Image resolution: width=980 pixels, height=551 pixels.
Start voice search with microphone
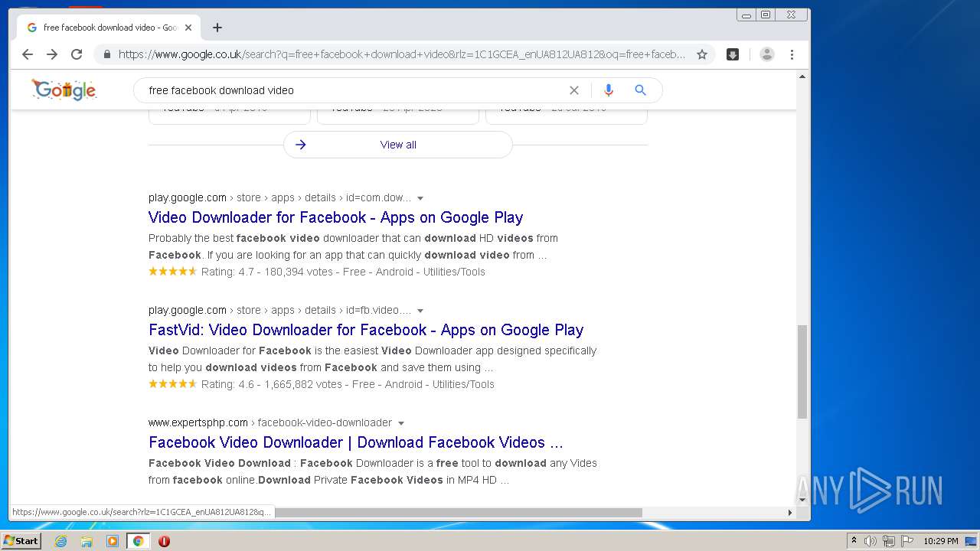[608, 90]
